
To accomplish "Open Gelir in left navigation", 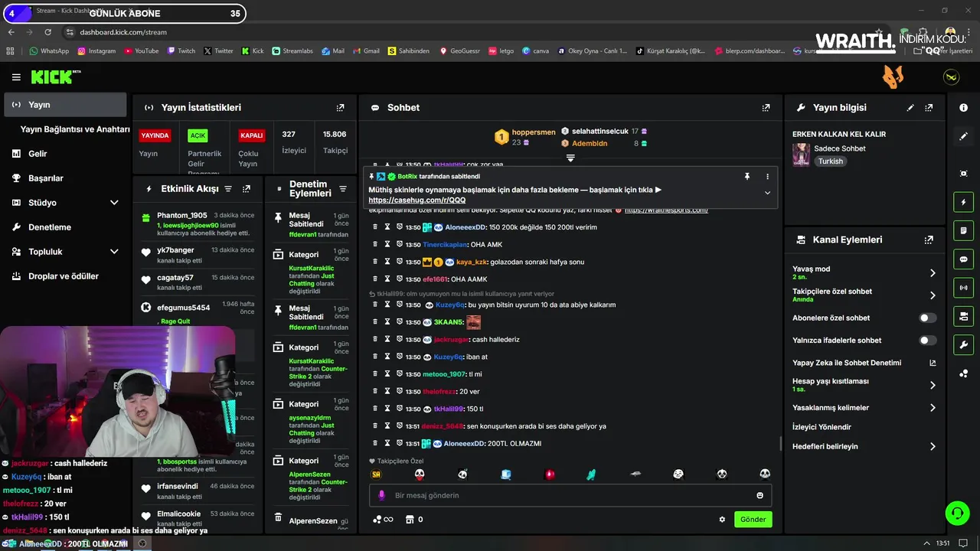I will click(x=38, y=154).
